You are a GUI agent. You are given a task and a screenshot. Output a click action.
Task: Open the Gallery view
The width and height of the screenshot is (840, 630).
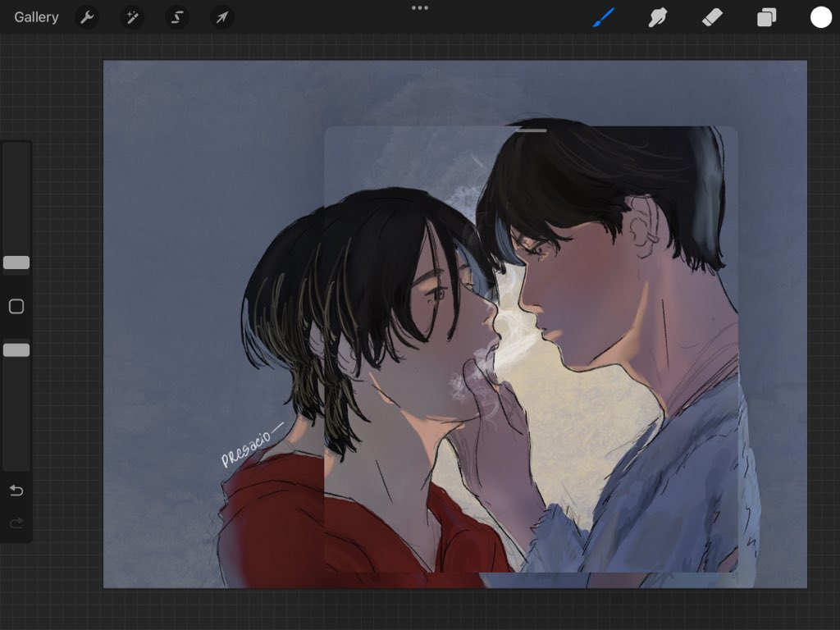[36, 17]
